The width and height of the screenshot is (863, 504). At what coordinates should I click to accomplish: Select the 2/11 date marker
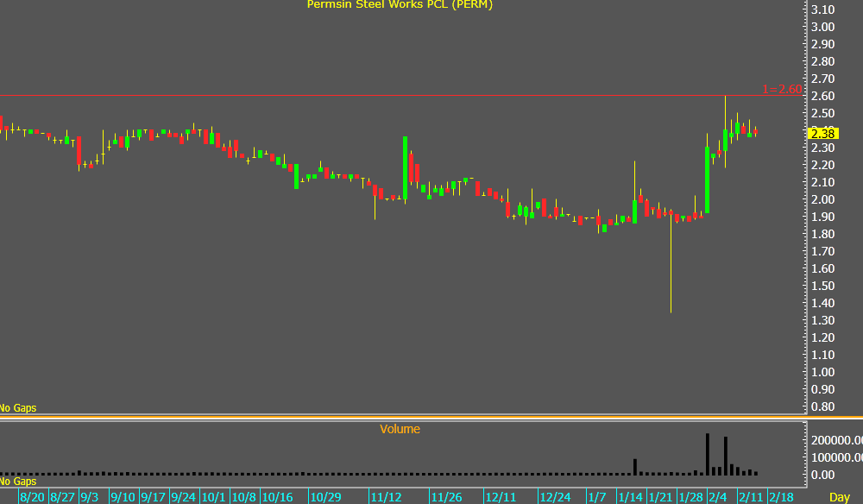[x=751, y=497]
